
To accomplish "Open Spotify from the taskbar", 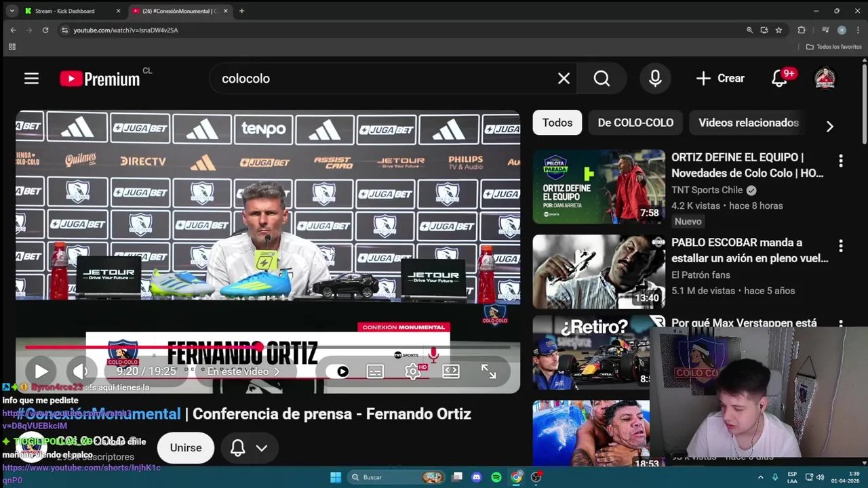I will tap(496, 477).
